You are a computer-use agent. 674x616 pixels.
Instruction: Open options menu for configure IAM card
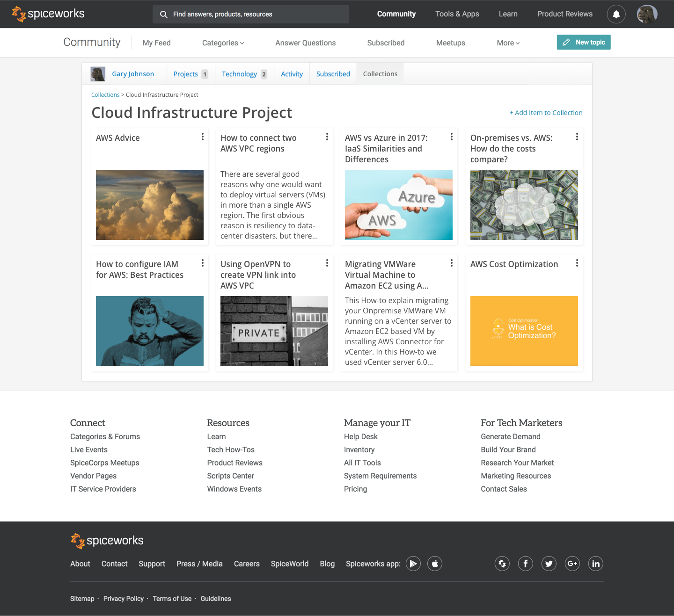[202, 263]
